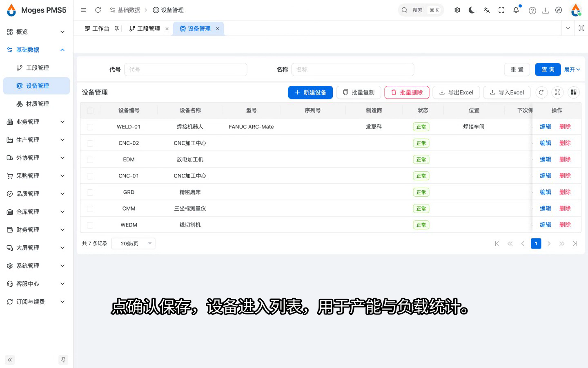Screen dimensions: 588x368
Task: Maximize content area icon beside tabs
Action: 581,28
